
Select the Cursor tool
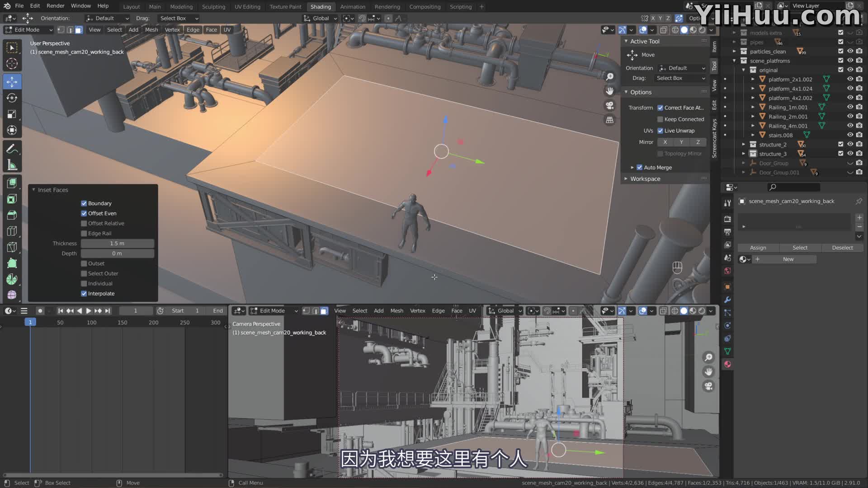12,64
